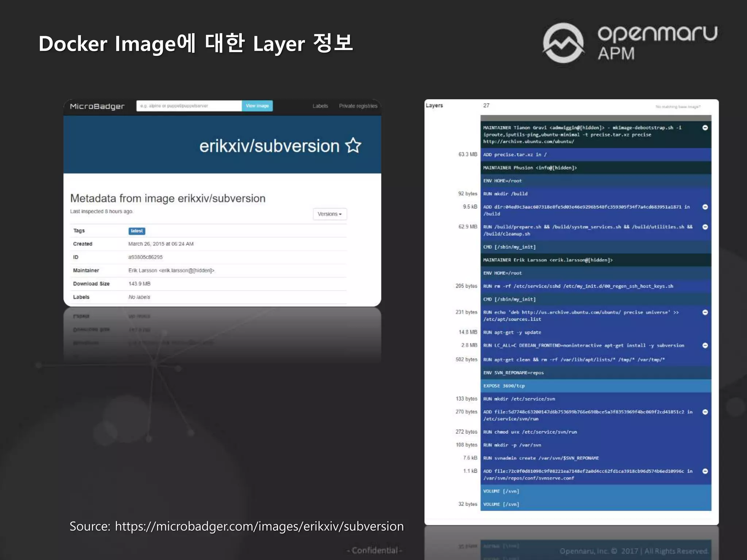Click the View image button

coord(257,106)
